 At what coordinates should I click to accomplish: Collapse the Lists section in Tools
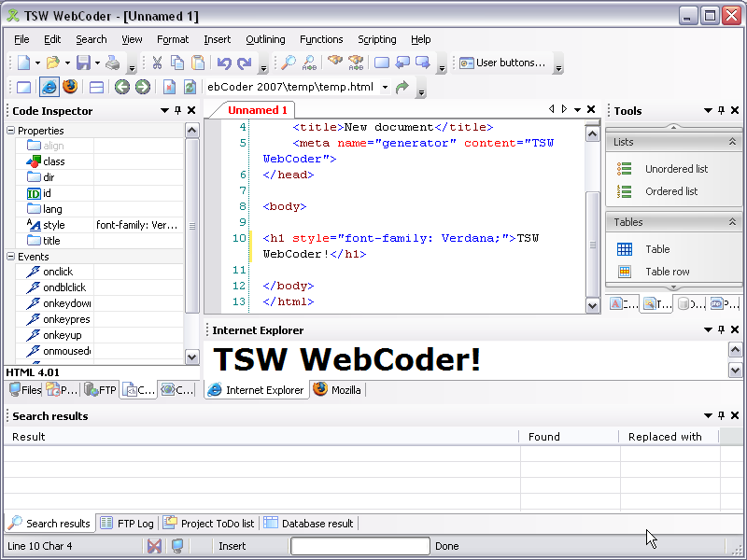click(x=732, y=142)
